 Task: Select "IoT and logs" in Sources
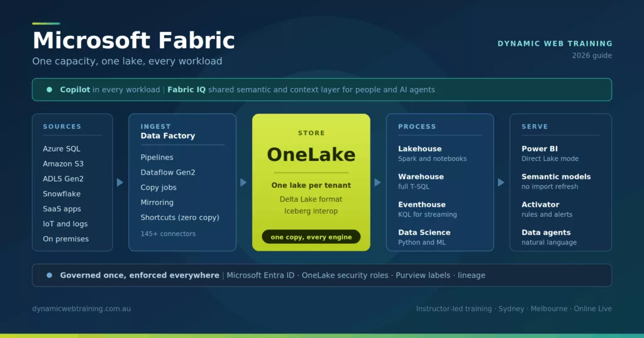coord(65,224)
